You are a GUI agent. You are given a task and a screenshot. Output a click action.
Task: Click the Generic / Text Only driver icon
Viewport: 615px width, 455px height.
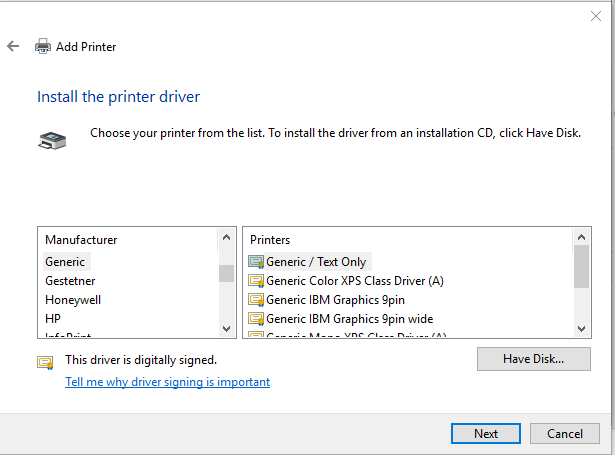[x=256, y=262]
